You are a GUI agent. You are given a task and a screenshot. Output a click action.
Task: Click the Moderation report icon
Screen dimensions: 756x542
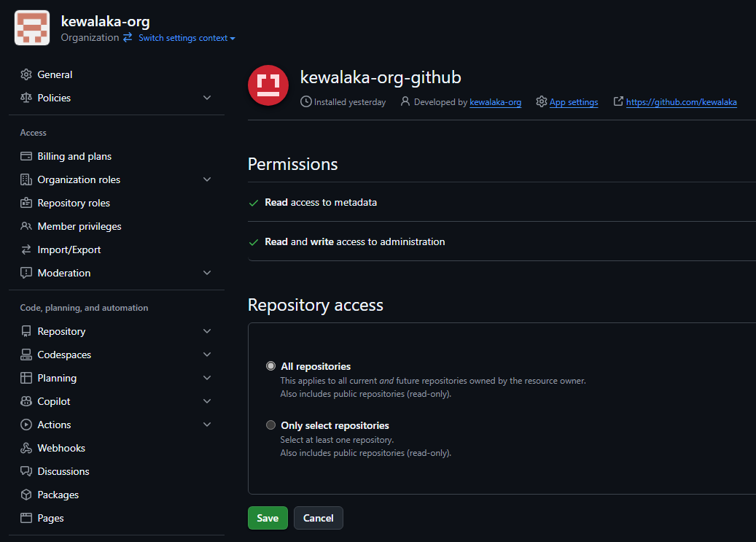26,273
